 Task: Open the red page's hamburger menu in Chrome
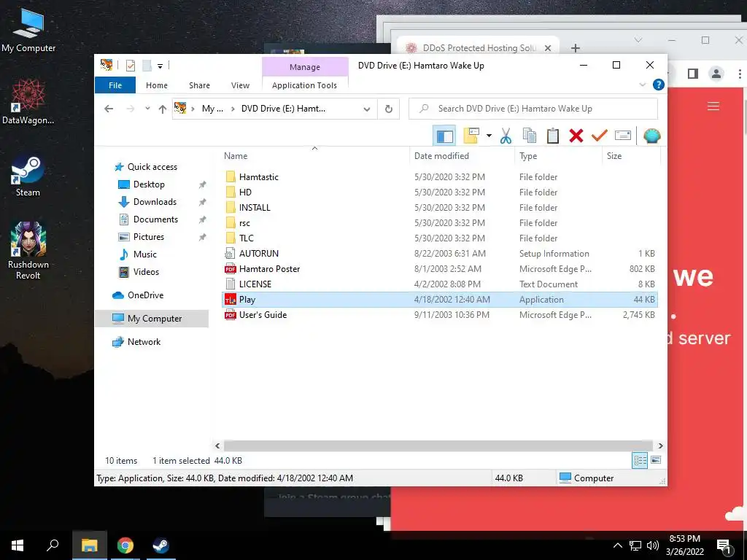click(713, 106)
